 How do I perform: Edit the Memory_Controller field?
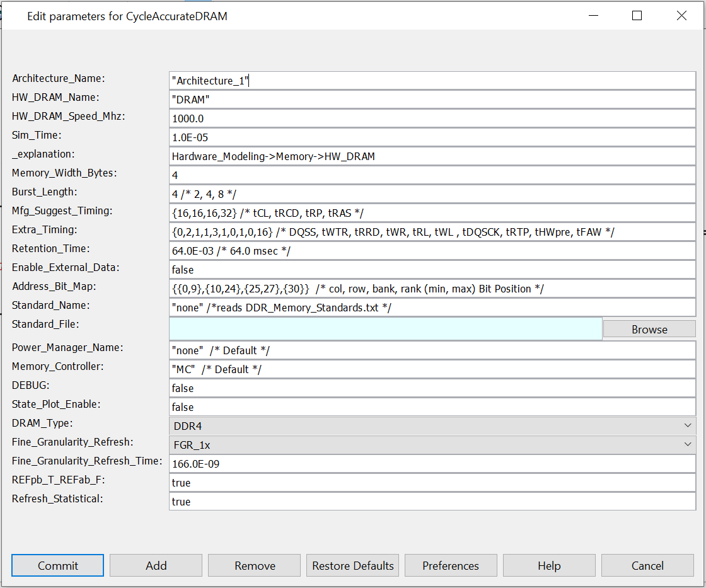(432, 369)
